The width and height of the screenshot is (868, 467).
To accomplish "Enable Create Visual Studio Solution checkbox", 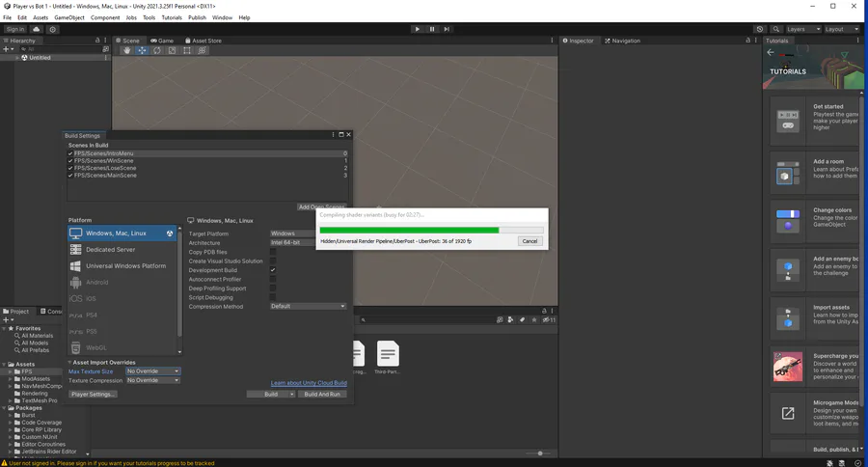I will (x=273, y=261).
